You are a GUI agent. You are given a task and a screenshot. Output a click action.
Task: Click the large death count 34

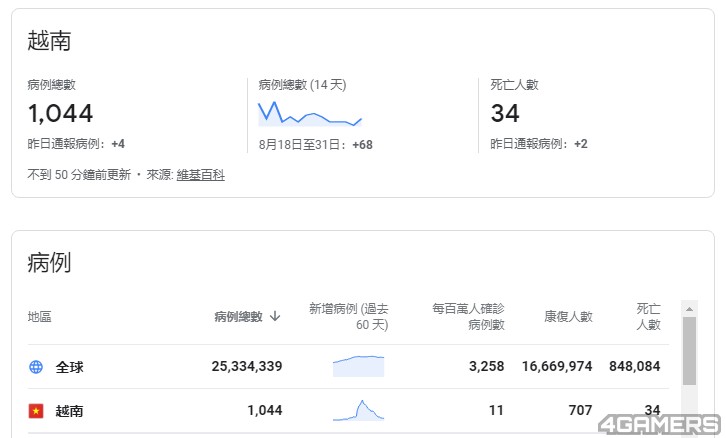point(505,113)
